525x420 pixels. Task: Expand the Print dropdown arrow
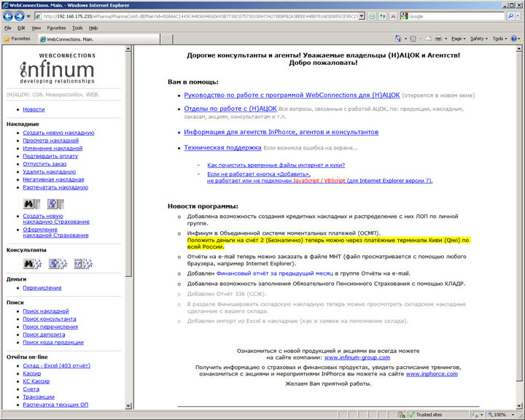click(446, 39)
